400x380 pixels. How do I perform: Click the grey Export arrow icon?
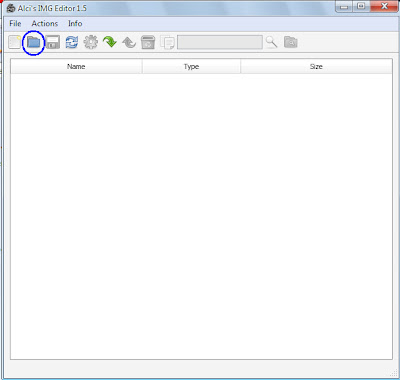[x=129, y=43]
